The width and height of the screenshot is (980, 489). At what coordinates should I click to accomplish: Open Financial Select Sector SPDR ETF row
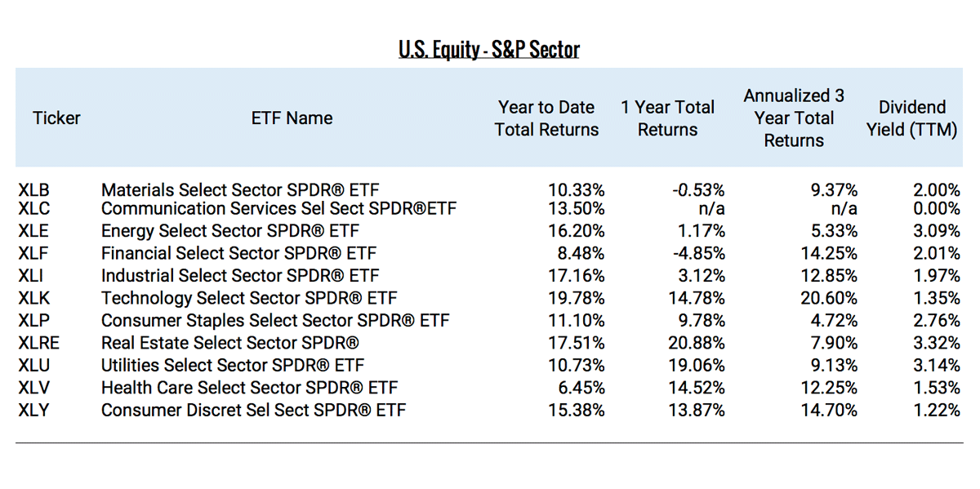(238, 253)
